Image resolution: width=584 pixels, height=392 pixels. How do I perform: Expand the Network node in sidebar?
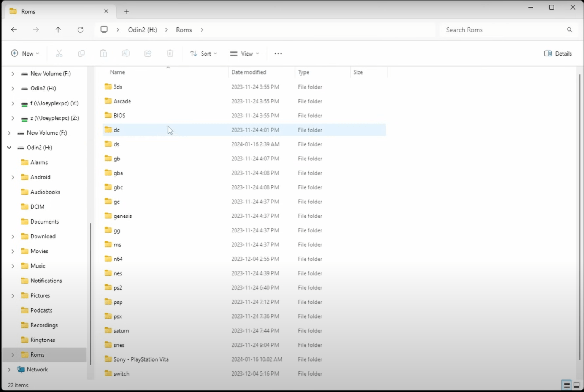pos(9,370)
